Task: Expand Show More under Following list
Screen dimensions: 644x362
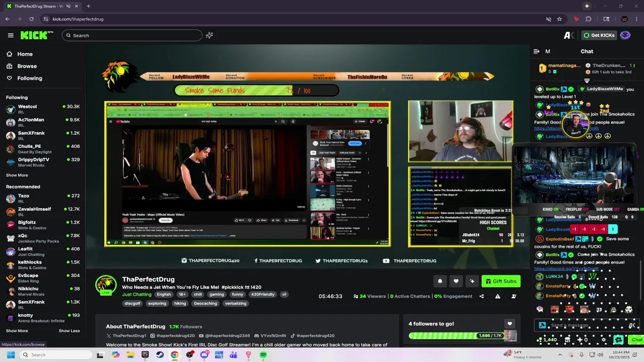Action: (17, 175)
